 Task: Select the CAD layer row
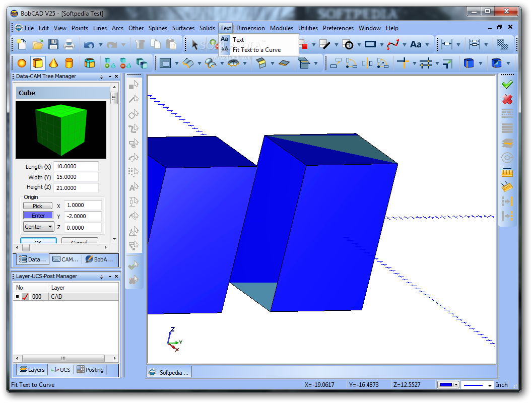(x=66, y=297)
